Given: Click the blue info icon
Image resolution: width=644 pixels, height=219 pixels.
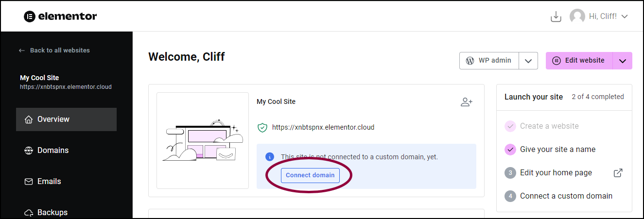Looking at the screenshot, I should coord(269,157).
